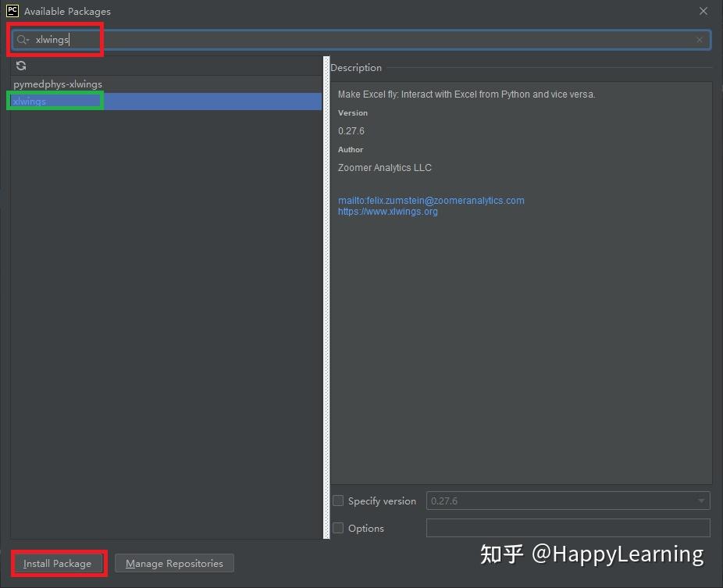Open the https://www.xlwings.org link

pos(388,212)
